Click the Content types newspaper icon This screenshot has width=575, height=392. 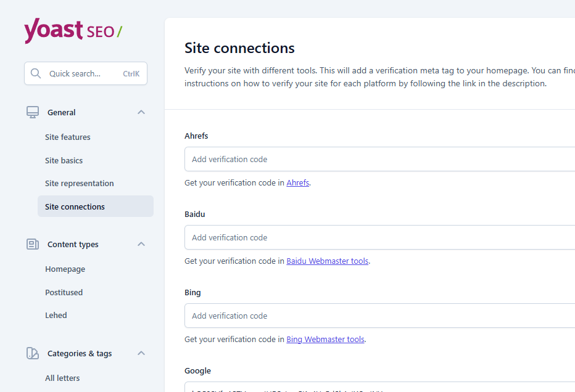point(33,244)
